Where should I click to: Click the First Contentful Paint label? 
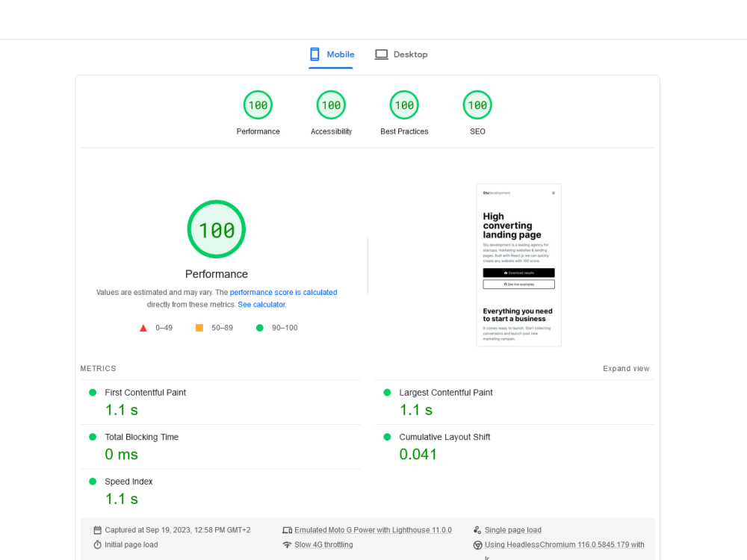click(146, 393)
